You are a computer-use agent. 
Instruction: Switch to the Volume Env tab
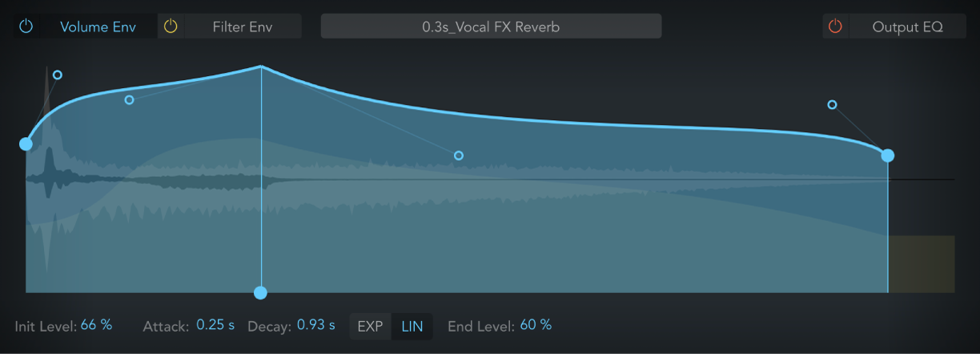(99, 26)
